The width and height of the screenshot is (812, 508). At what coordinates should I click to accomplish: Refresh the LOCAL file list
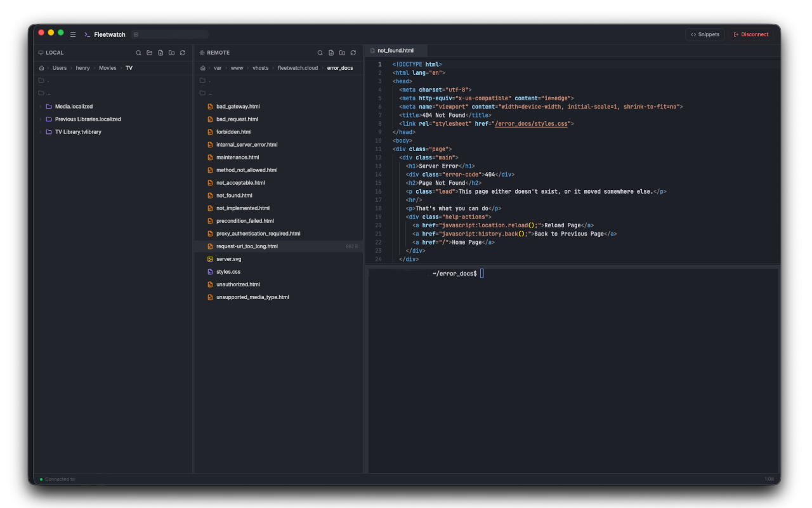183,53
